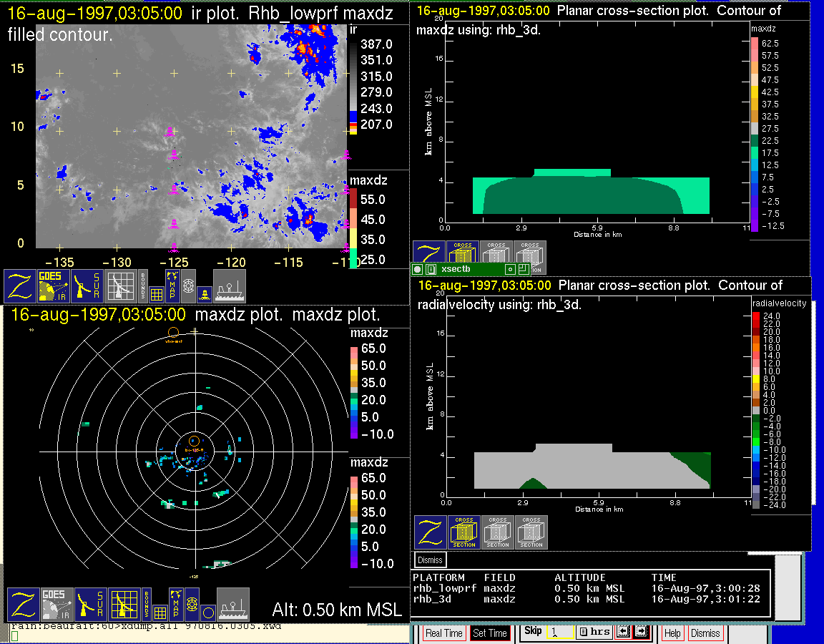824x644 pixels.
Task: Click the Z icon in the IR plot toolbar
Action: (x=20, y=286)
